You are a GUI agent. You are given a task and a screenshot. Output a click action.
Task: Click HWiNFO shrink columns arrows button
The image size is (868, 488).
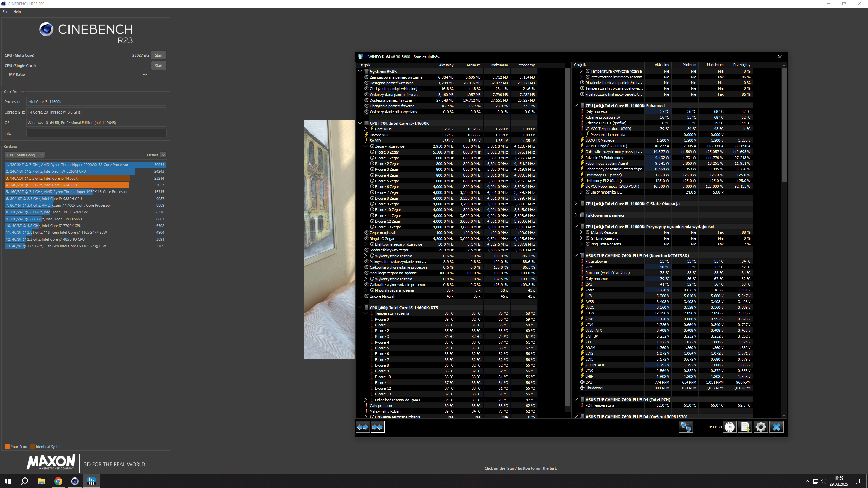[377, 427]
